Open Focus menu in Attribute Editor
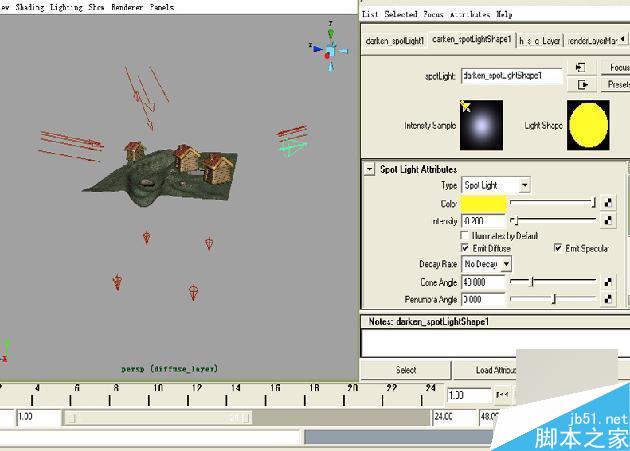The image size is (630, 451). tap(434, 14)
